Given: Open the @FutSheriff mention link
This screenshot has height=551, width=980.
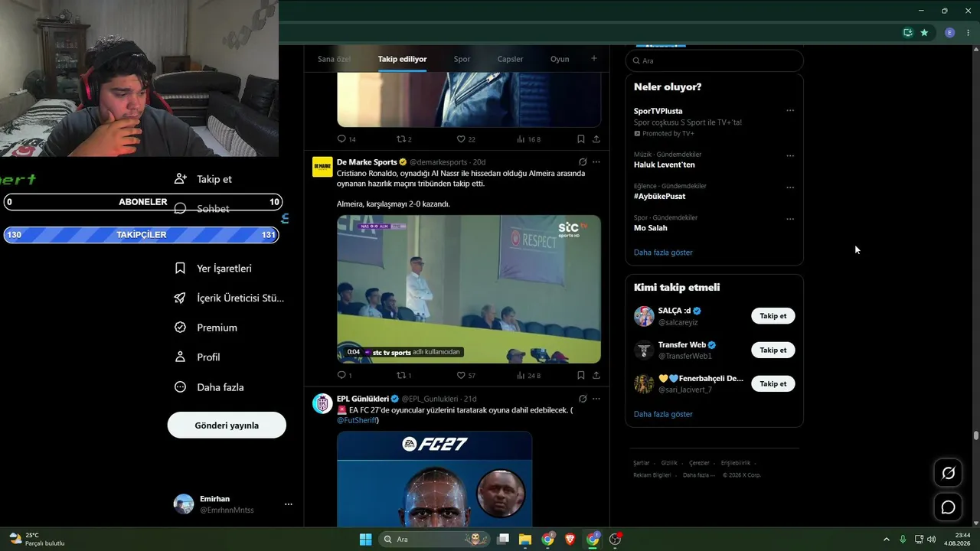Looking at the screenshot, I should tap(356, 420).
